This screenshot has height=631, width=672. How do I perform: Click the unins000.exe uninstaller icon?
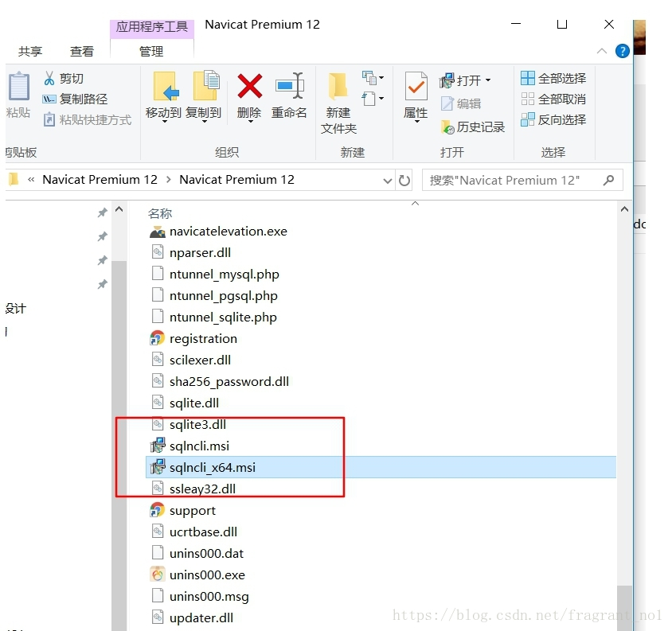pyautogui.click(x=158, y=574)
